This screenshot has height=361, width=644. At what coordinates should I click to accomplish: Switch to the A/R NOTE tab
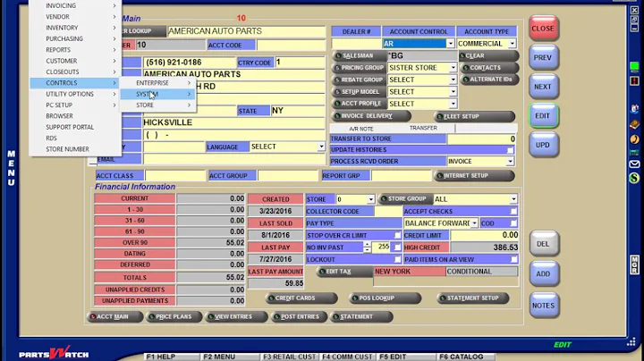coord(361,129)
